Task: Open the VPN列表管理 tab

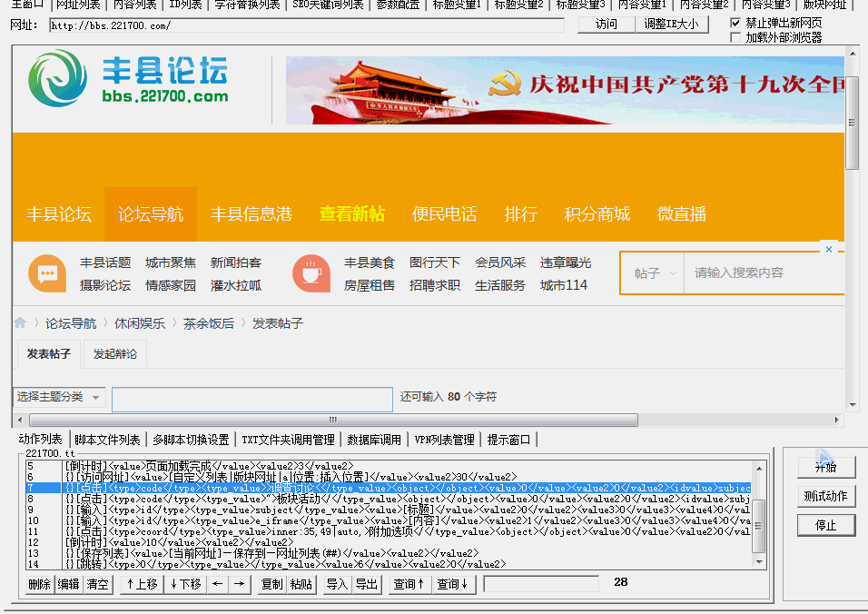Action: (445, 440)
